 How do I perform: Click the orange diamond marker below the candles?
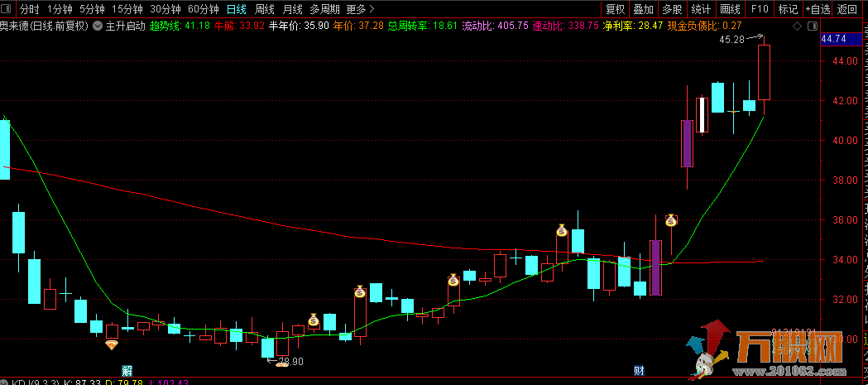coord(111,344)
